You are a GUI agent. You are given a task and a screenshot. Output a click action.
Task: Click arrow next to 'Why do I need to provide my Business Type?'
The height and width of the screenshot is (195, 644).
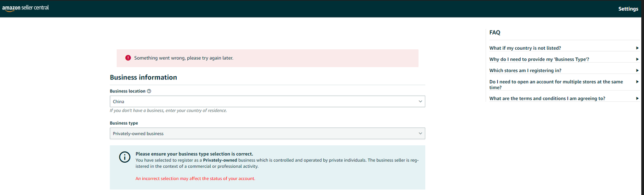click(637, 59)
